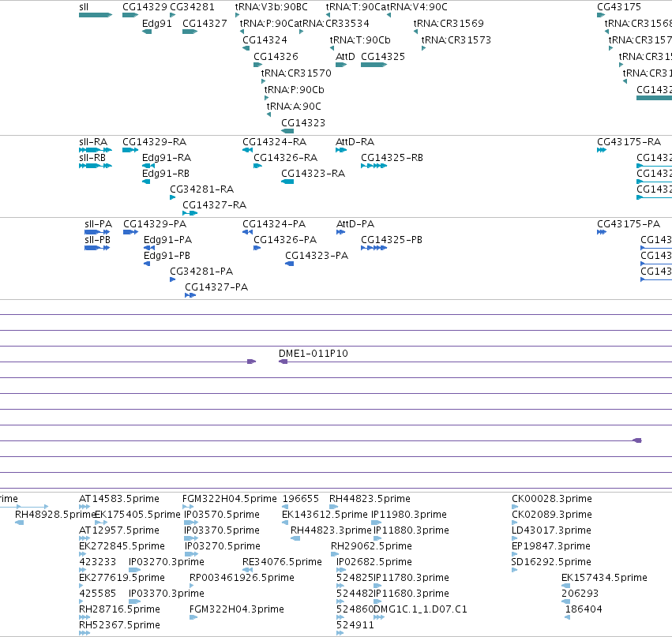Open tRNA:A:90C gene label
The width and height of the screenshot is (672, 637).
click(294, 107)
